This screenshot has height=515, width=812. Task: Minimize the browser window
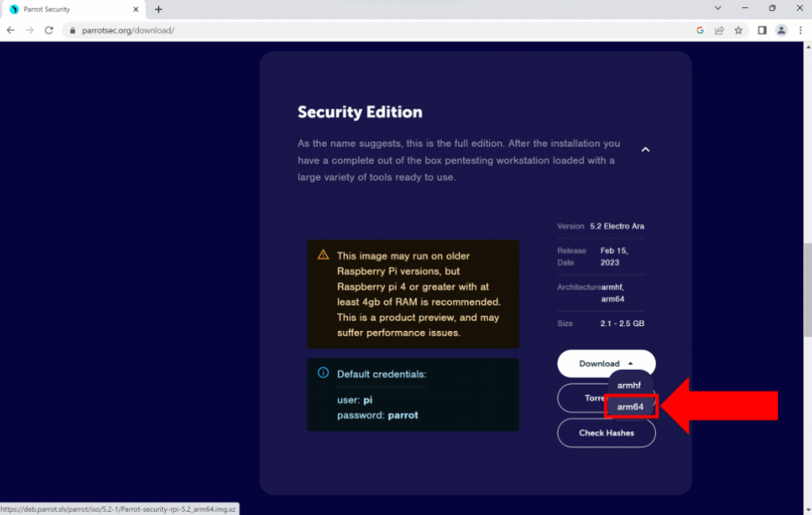click(x=745, y=8)
